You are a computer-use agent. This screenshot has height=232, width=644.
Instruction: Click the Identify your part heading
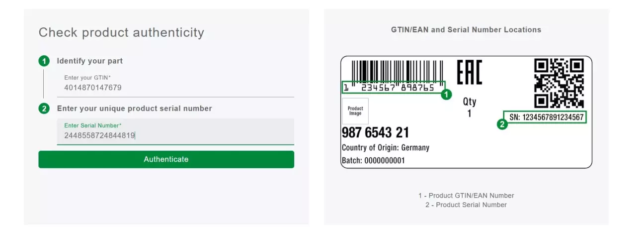[90, 61]
